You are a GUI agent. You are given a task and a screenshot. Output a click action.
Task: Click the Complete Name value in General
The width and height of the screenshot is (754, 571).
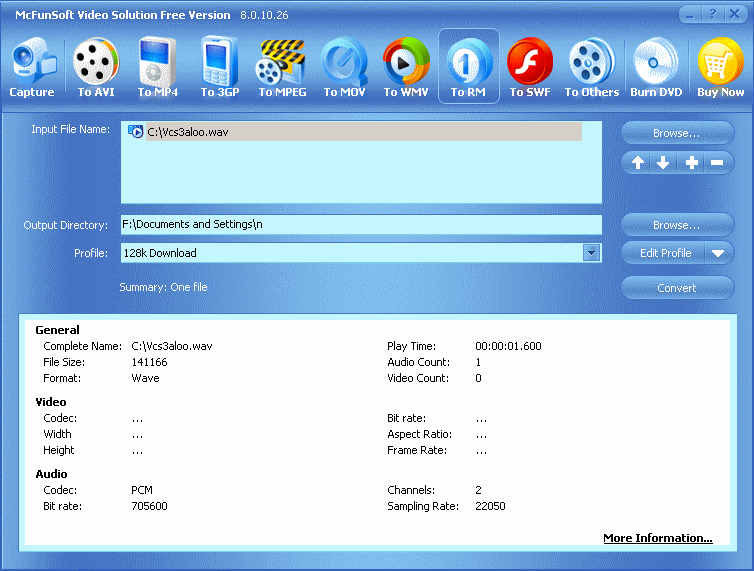click(172, 346)
